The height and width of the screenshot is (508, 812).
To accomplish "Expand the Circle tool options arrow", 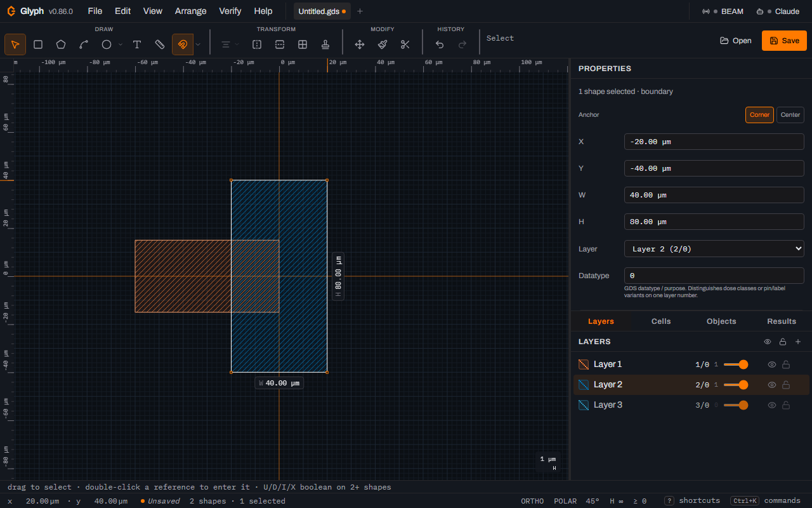I will [x=121, y=44].
